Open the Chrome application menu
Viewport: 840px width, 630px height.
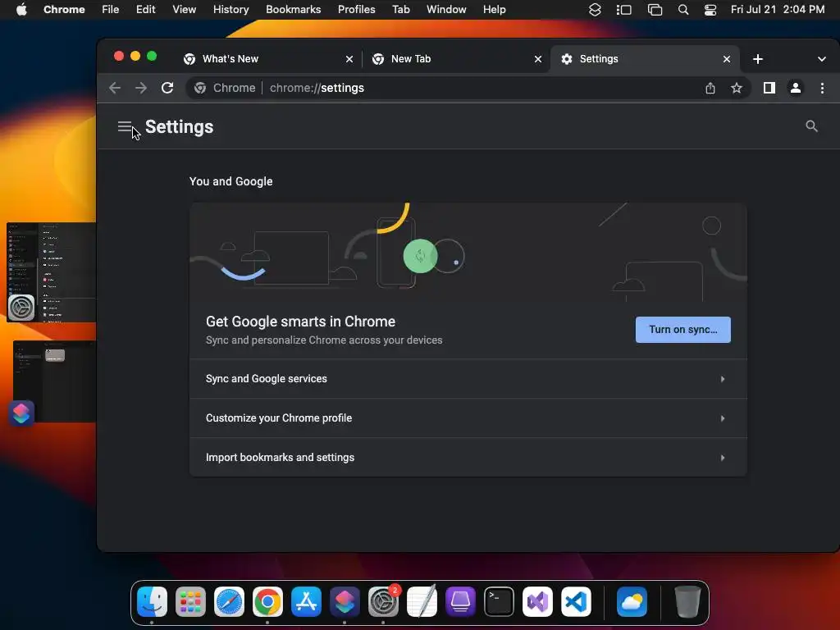[x=64, y=10]
